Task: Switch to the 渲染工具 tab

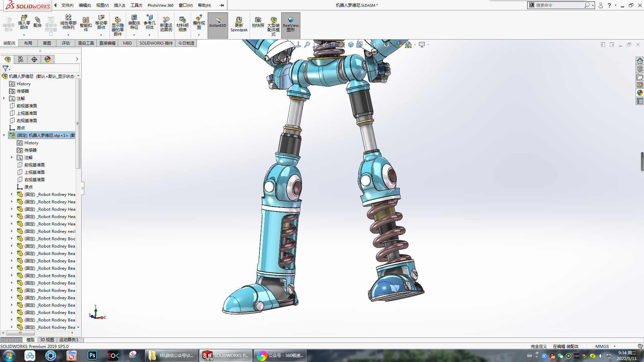Action: (x=86, y=43)
